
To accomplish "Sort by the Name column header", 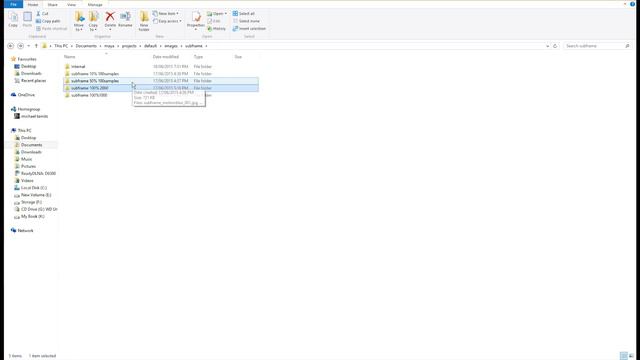I will pyautogui.click(x=69, y=57).
